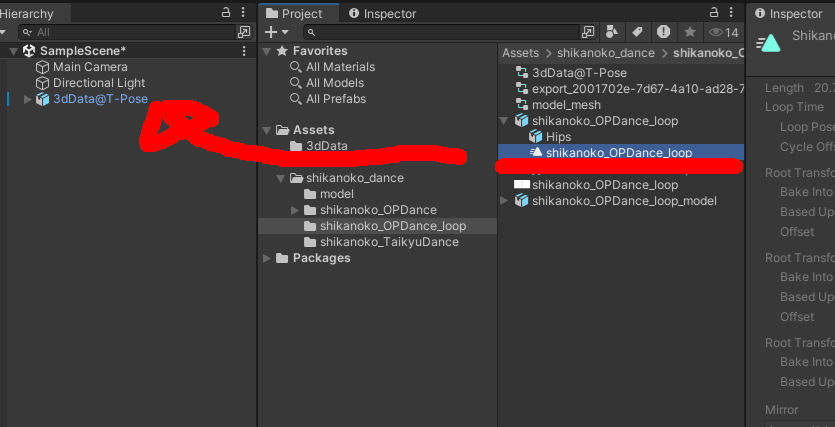Click the Search by Type icon

(x=612, y=32)
